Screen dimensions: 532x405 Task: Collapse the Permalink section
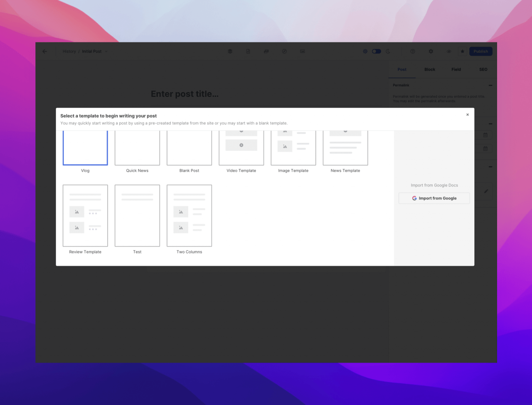click(490, 86)
